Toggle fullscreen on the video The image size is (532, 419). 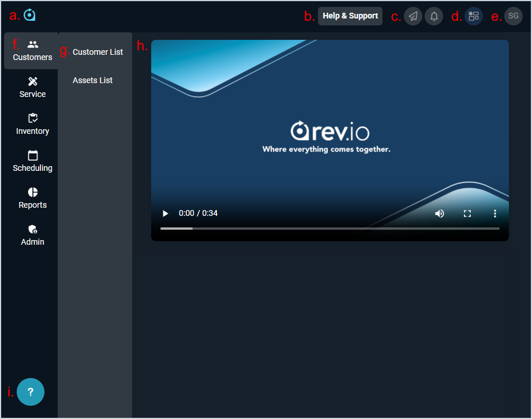(467, 214)
